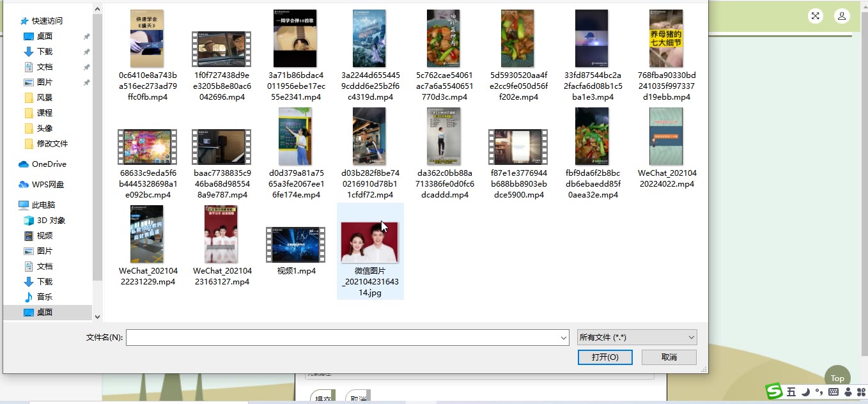Screen dimensions: 868x404
Task: Select file 0c6410e8a743ba516ec273ad79ffc0fb.mp4
Action: click(147, 56)
